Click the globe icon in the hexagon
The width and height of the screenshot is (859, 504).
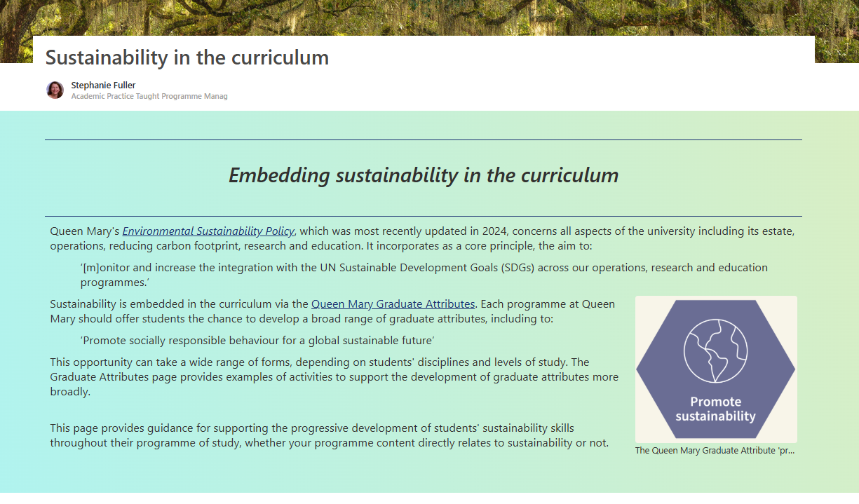point(715,350)
